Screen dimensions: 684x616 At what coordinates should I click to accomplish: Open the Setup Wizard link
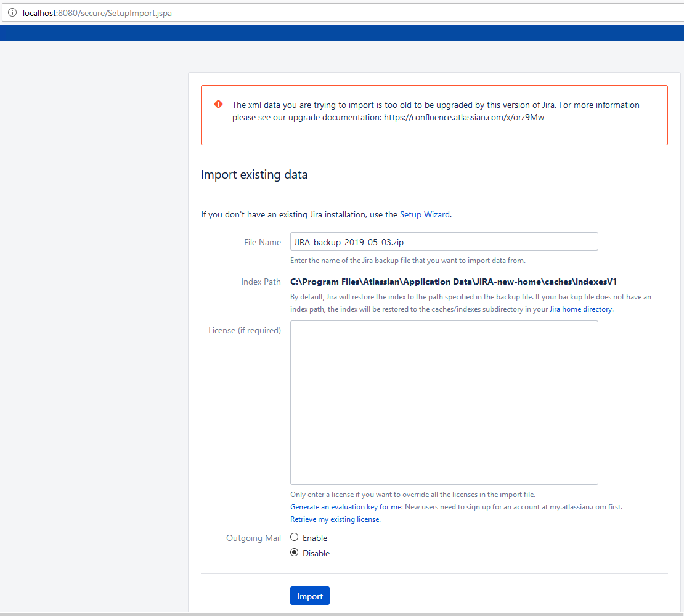(x=425, y=214)
